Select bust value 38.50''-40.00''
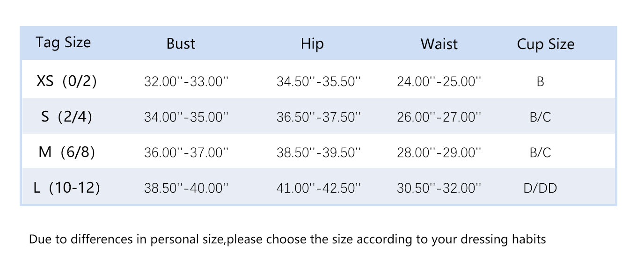This screenshot has width=644, height=274. tap(186, 188)
